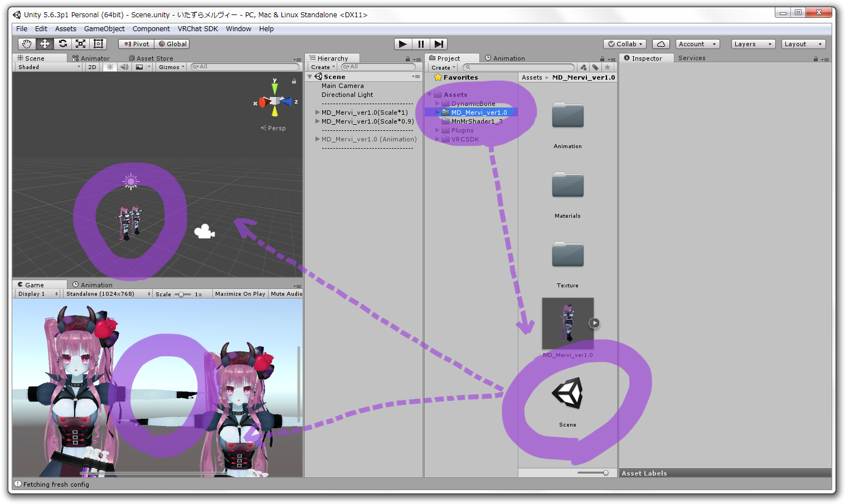Toggle Mute Audio

[x=286, y=293]
